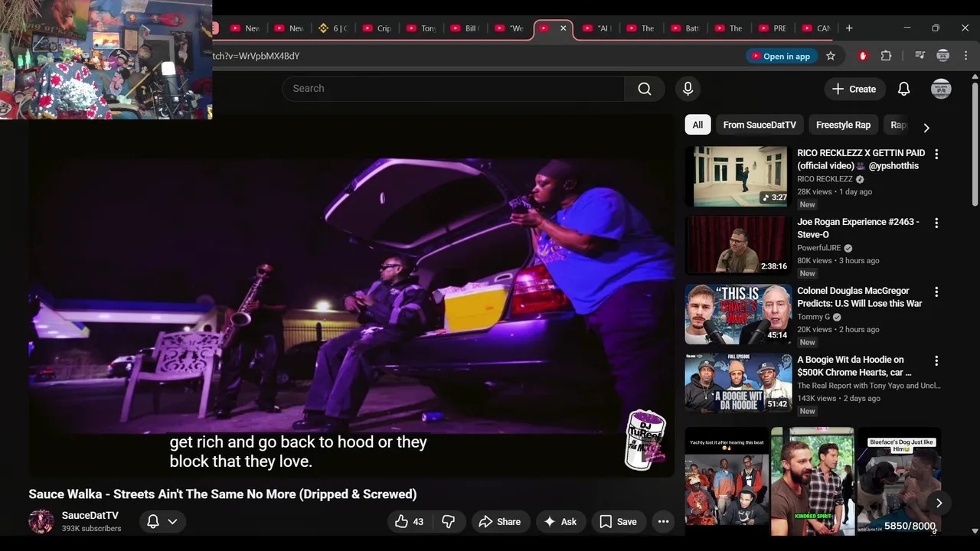980x551 pixels.
Task: Click the Open in app button
Action: 780,56
